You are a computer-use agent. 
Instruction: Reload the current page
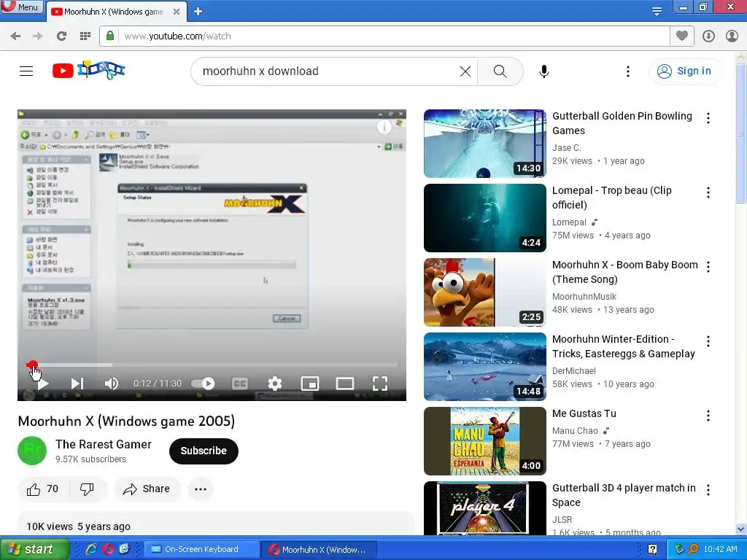tap(61, 36)
